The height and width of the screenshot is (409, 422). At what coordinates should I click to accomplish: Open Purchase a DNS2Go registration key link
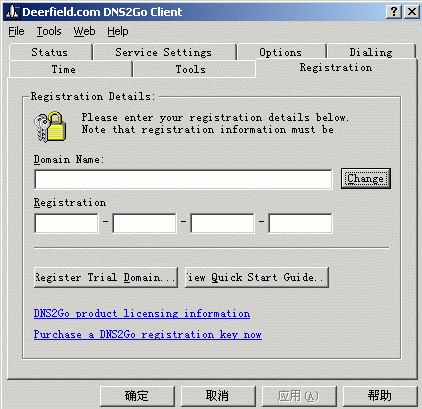148,334
